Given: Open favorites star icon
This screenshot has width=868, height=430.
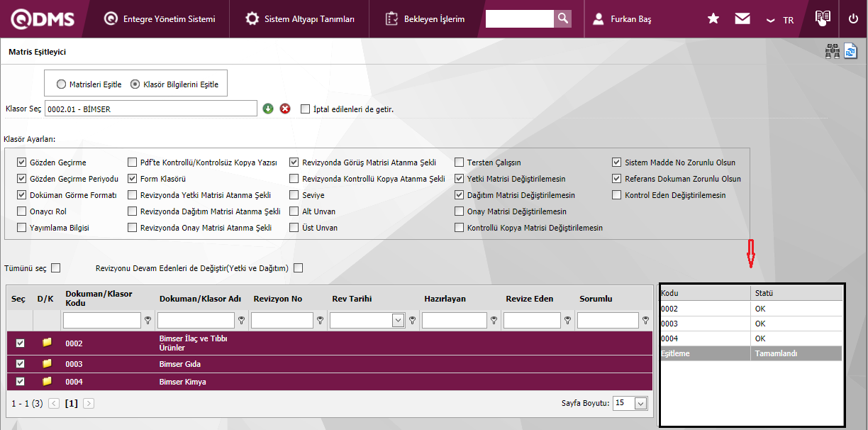Looking at the screenshot, I should [713, 19].
